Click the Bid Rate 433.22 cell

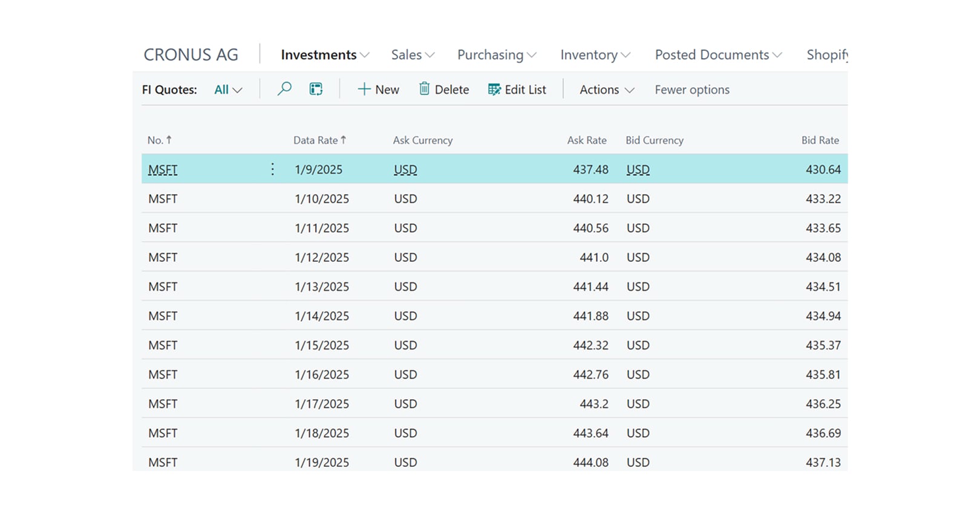(x=823, y=199)
